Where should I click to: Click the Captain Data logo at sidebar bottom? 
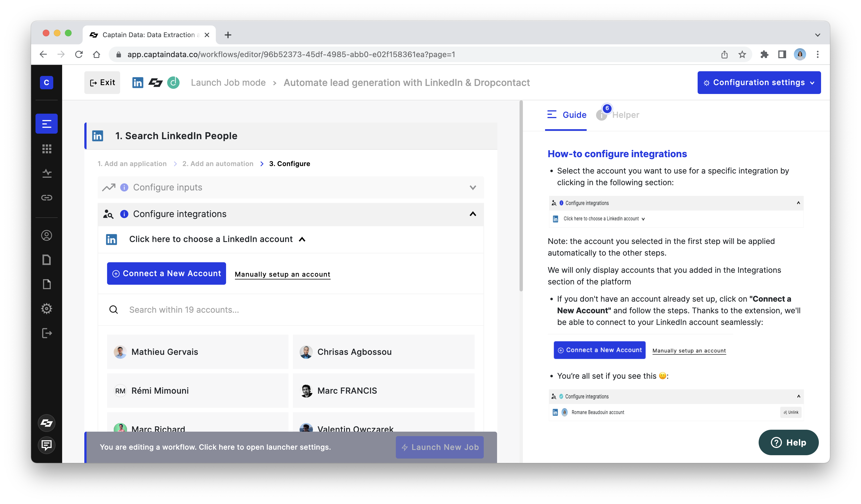(x=47, y=423)
